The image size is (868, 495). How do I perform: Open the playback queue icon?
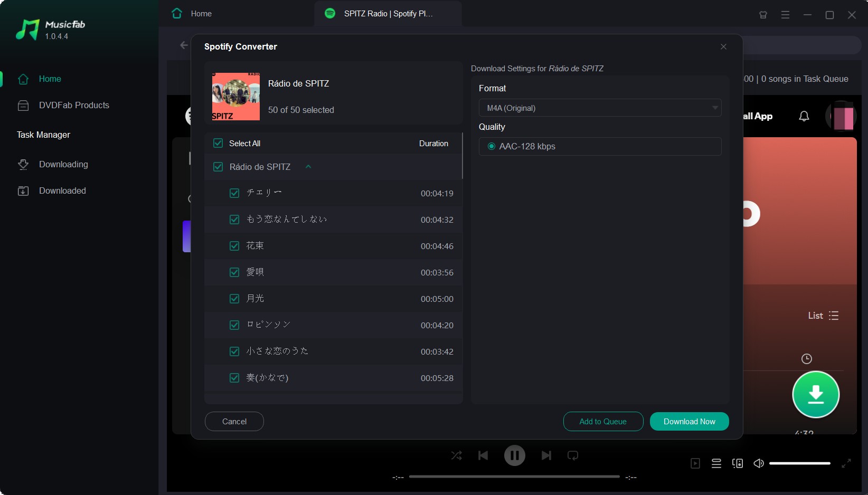click(716, 463)
